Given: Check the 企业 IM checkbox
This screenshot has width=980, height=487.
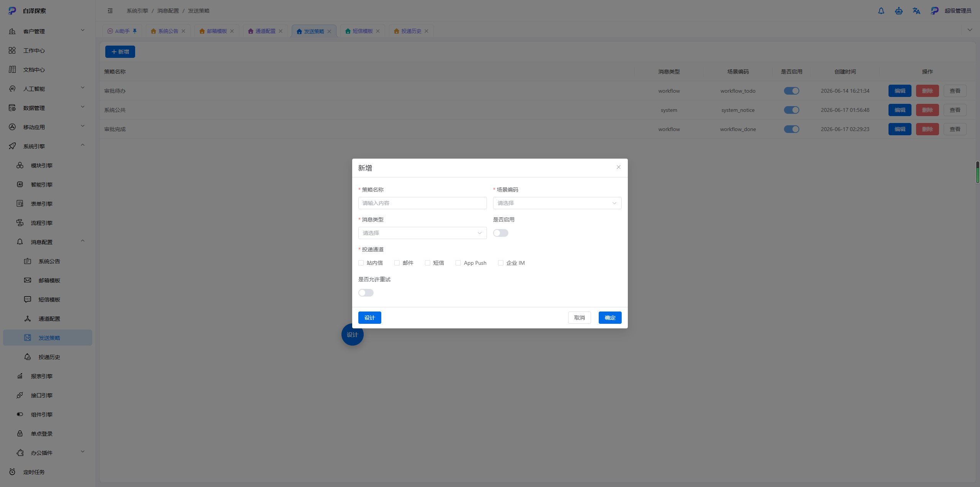Looking at the screenshot, I should pyautogui.click(x=501, y=263).
